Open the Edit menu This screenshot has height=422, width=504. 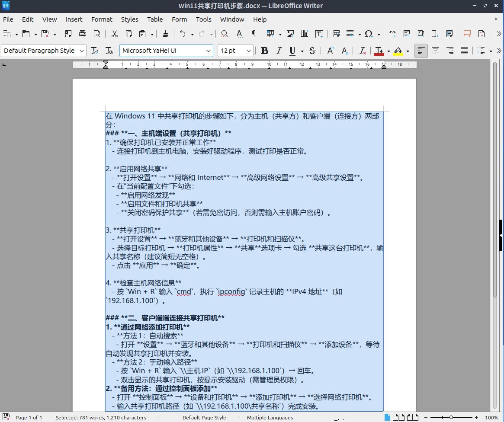tap(28, 19)
